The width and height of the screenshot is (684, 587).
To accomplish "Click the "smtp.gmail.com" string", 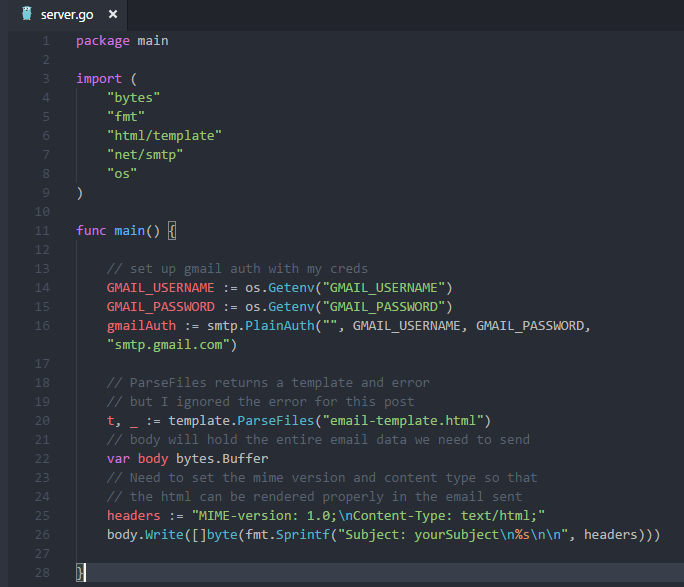I will (x=170, y=345).
